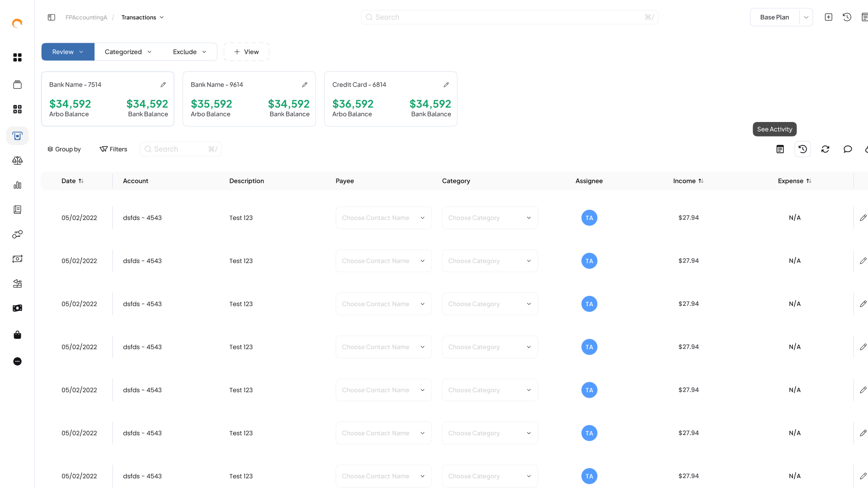Click the See Activity history icon
868x488 pixels.
802,149
